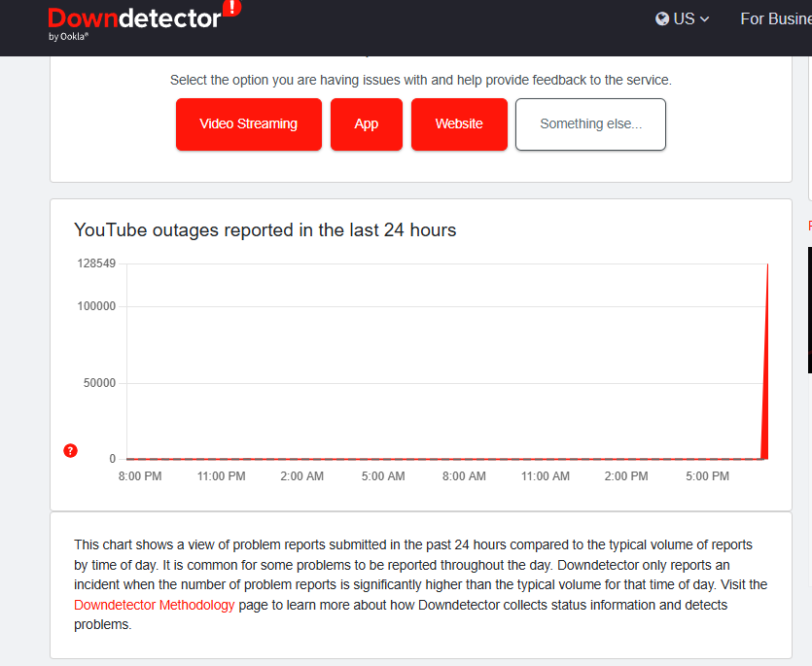Image resolution: width=812 pixels, height=666 pixels.
Task: Report an App issue
Action: [366, 124]
